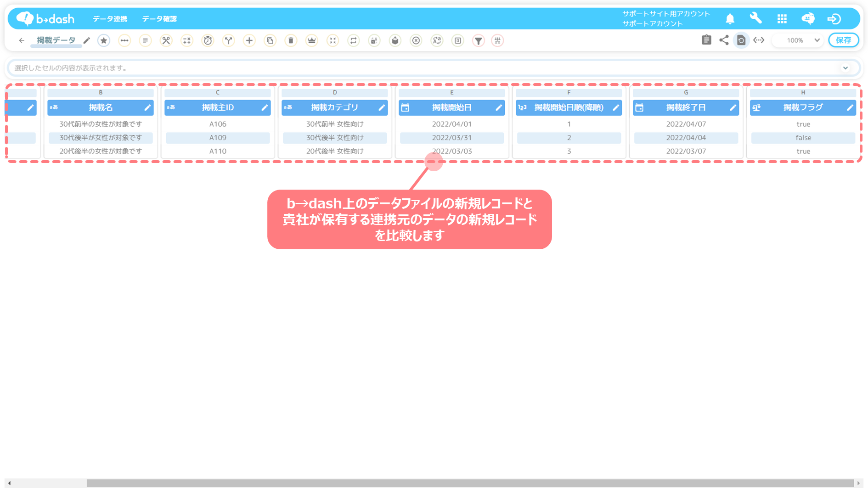Screen dimensions: 868x488
Task: Click the file history restore icon
Action: (741, 40)
